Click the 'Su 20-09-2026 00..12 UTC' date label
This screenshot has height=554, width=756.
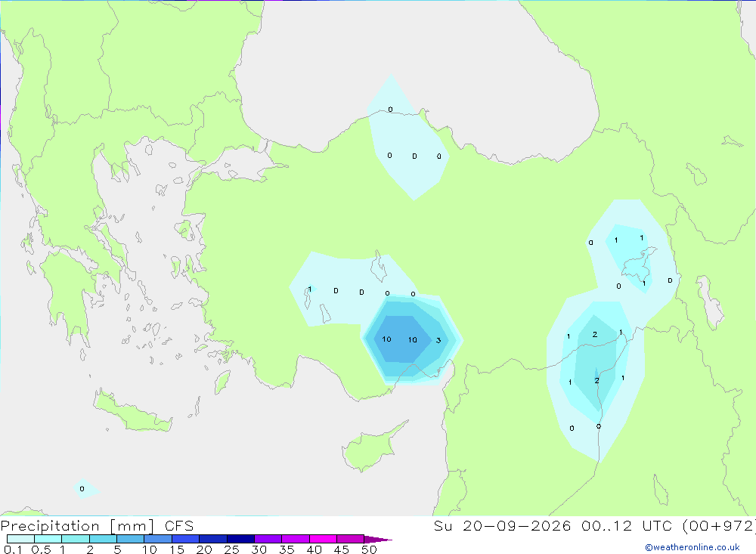pyautogui.click(x=553, y=525)
